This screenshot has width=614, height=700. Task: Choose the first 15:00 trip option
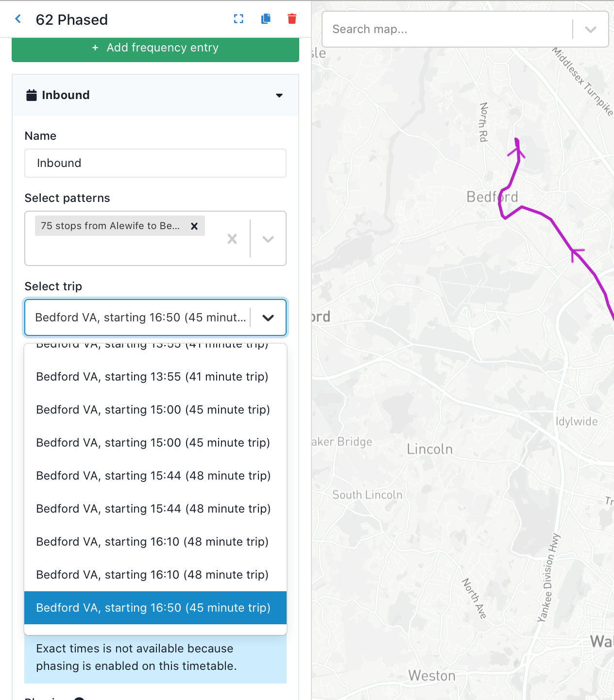click(x=153, y=410)
